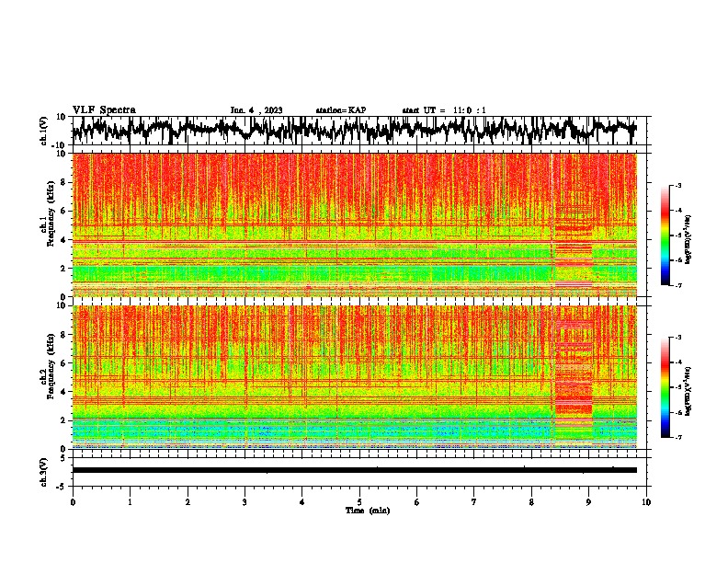The width and height of the screenshot is (728, 563).
Task: Click the "VLF Spectra" plot title
Action: pos(104,110)
